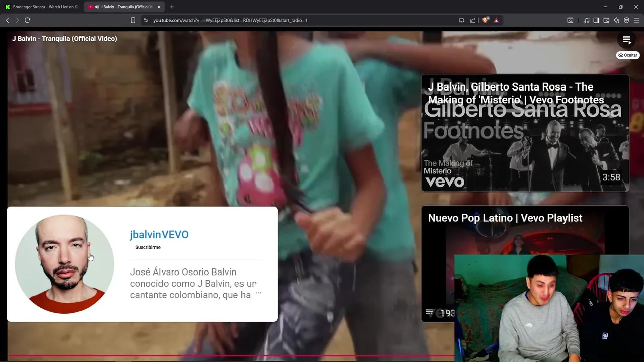Open the Brave Shields lion icon
This screenshot has height=362, width=644.
pyautogui.click(x=485, y=20)
